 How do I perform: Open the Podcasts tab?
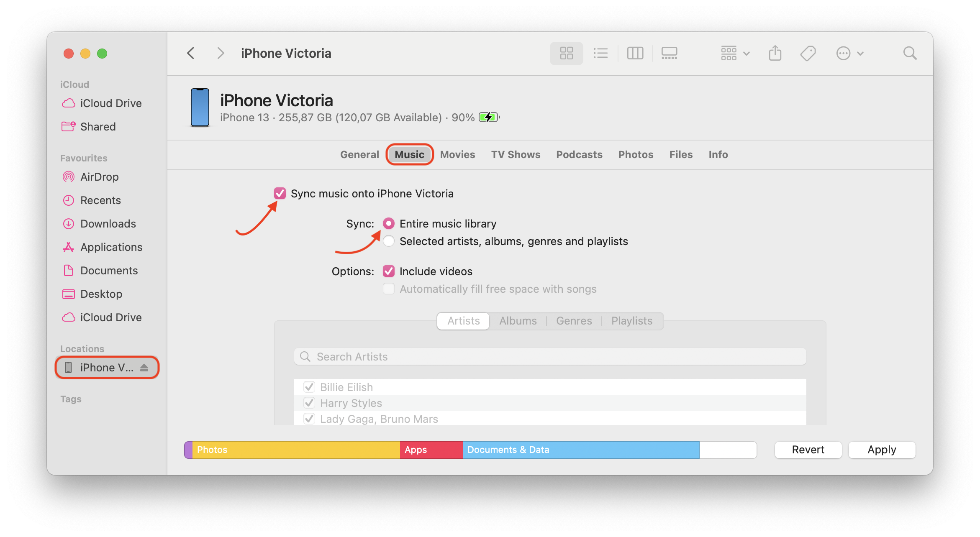pyautogui.click(x=579, y=154)
